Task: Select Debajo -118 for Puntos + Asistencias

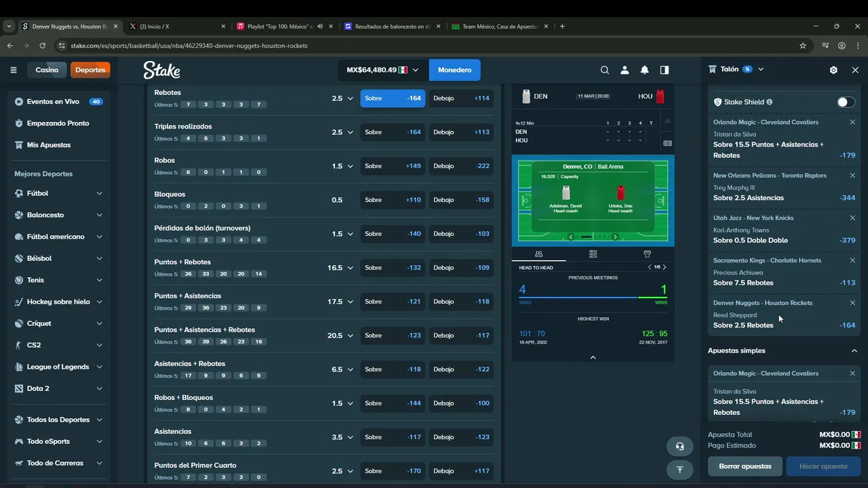Action: click(x=461, y=302)
